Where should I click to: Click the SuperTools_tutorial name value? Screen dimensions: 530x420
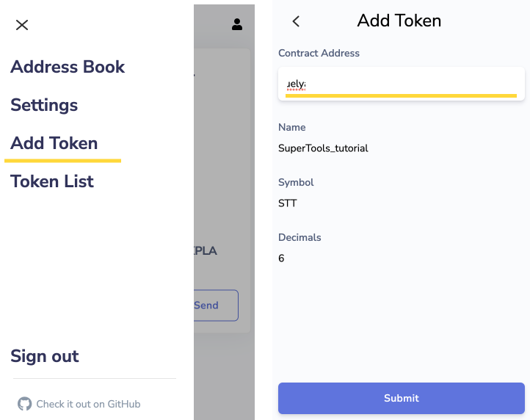click(x=323, y=148)
